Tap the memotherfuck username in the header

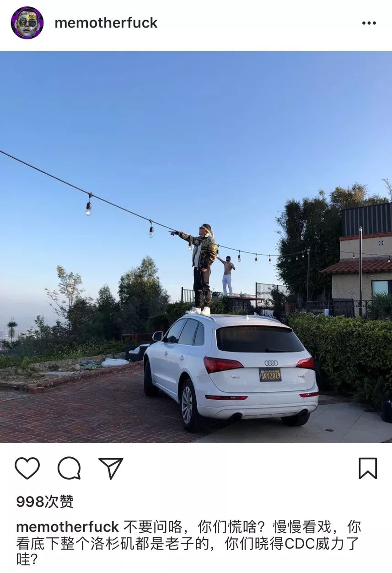coord(106,23)
